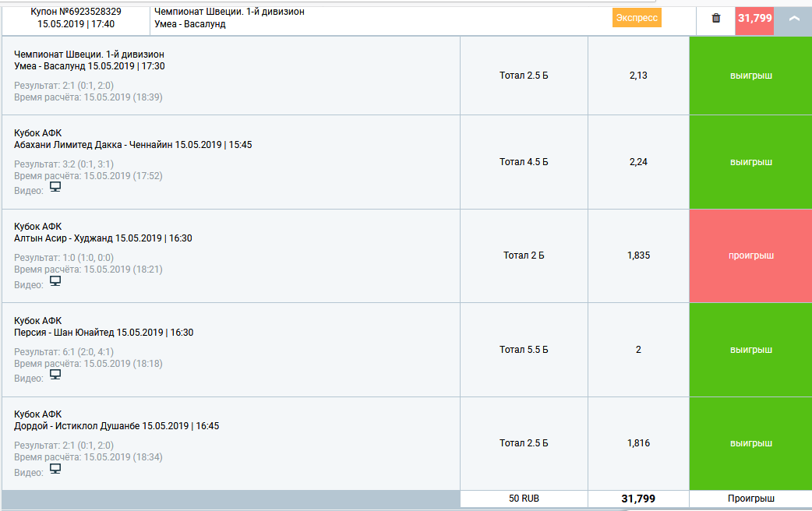This screenshot has width=812, height=511.
Task: Click coupon number 6923528329
Action: click(x=76, y=12)
